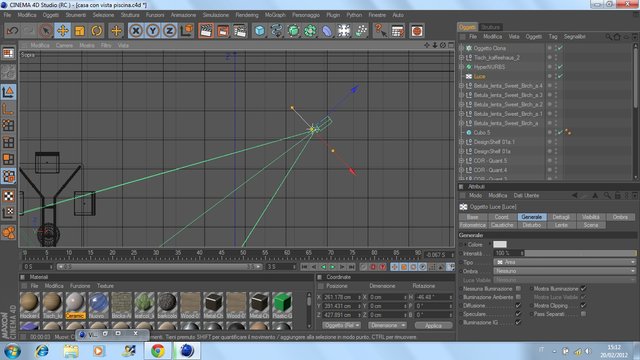Click the Chrome icon in the taskbar
Image resolution: width=640 pixels, height=360 pixels.
tap(158, 351)
